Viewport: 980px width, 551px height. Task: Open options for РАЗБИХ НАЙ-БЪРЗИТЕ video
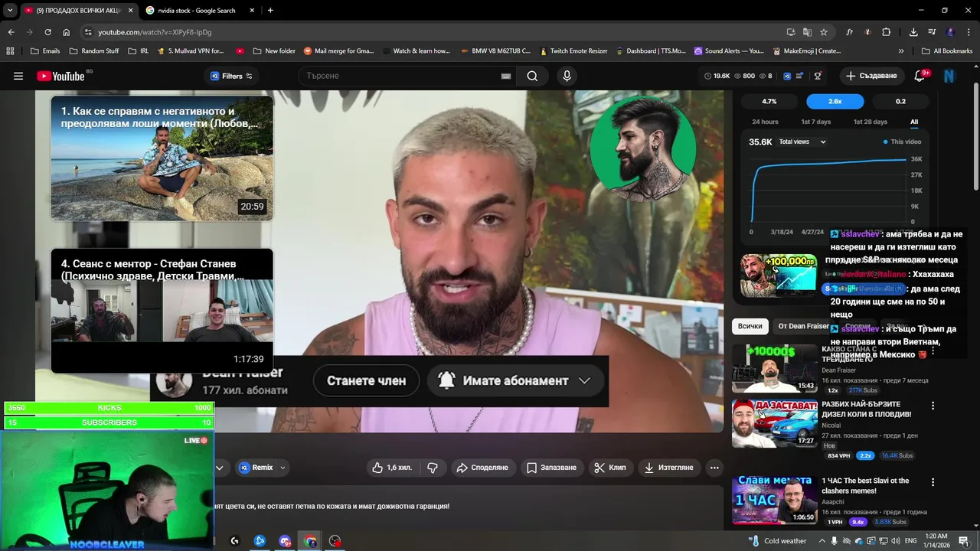pyautogui.click(x=933, y=406)
